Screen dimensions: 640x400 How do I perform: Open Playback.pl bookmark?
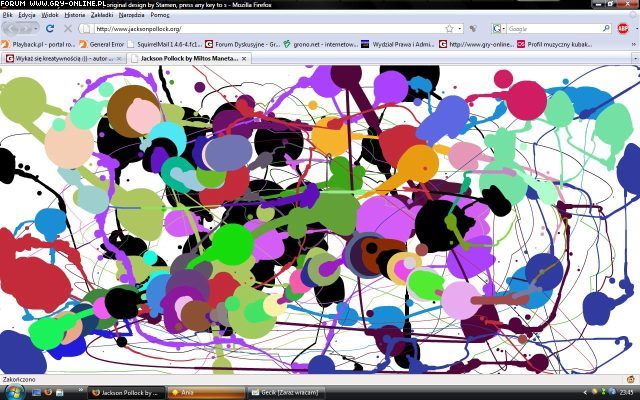(x=38, y=44)
